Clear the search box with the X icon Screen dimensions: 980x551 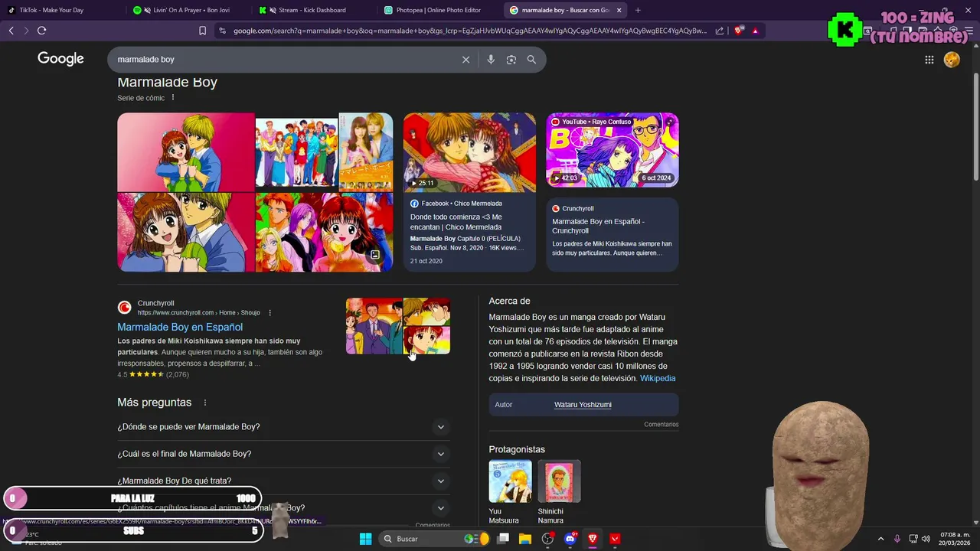pos(465,60)
